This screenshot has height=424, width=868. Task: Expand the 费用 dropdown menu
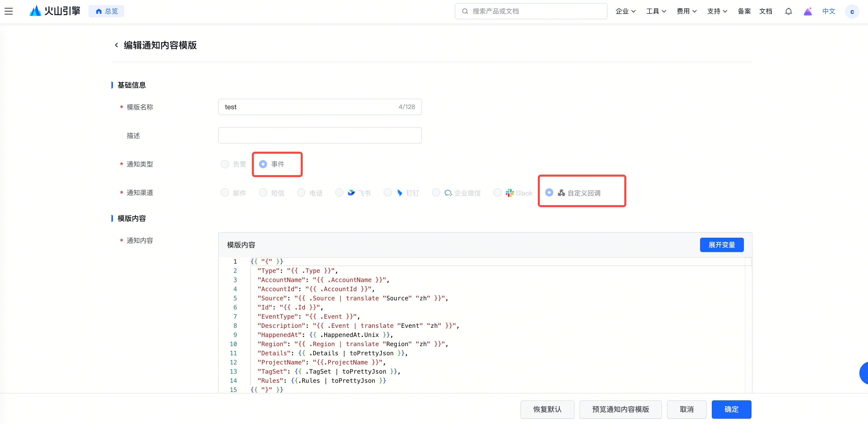click(x=686, y=11)
